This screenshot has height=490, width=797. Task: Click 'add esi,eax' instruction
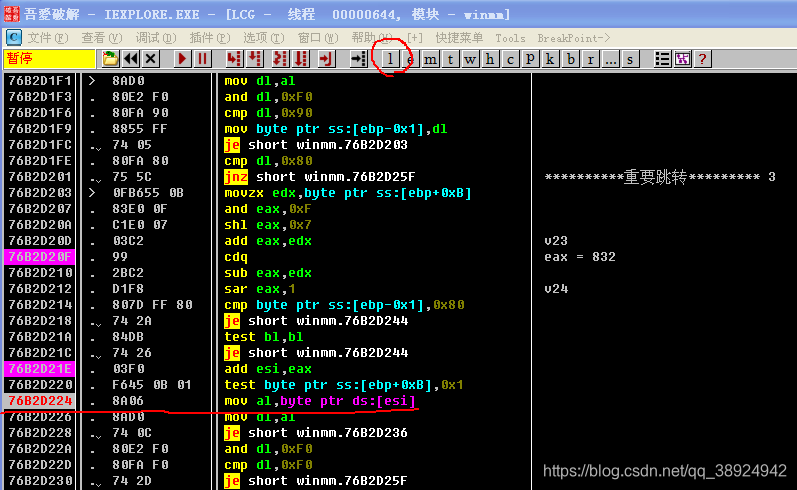[268, 369]
